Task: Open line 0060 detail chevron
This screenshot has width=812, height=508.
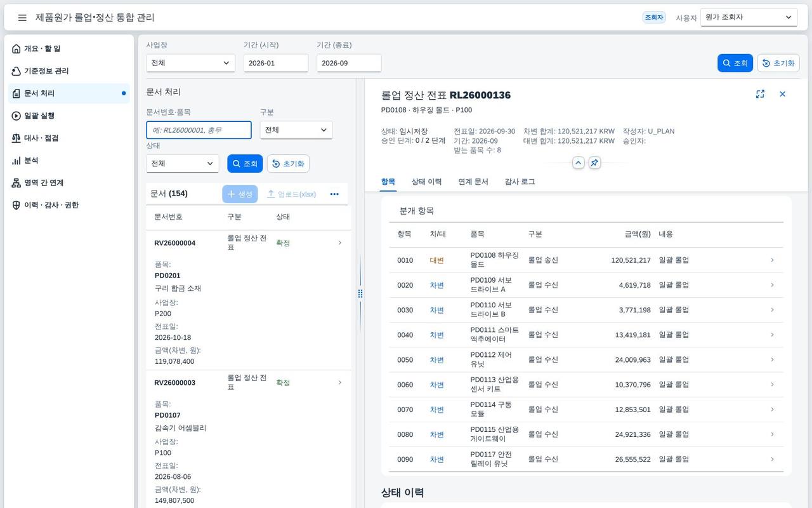Action: (x=772, y=384)
